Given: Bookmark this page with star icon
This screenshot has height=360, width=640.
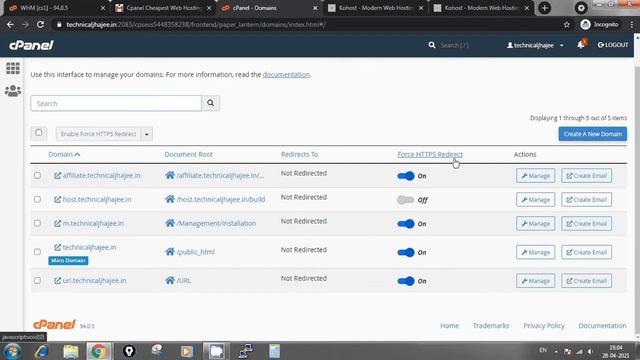Looking at the screenshot, I should 567,24.
